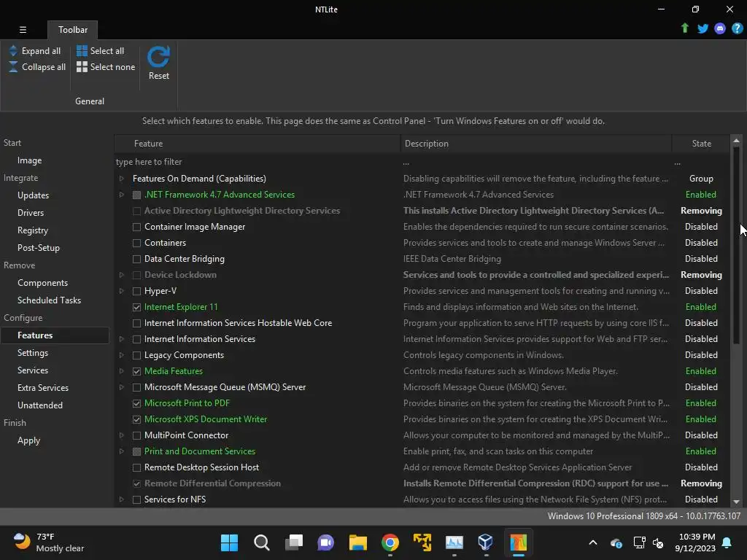Click the feature list vertical scrollbar thumb
Screen dimensions: 747x560
(736, 245)
